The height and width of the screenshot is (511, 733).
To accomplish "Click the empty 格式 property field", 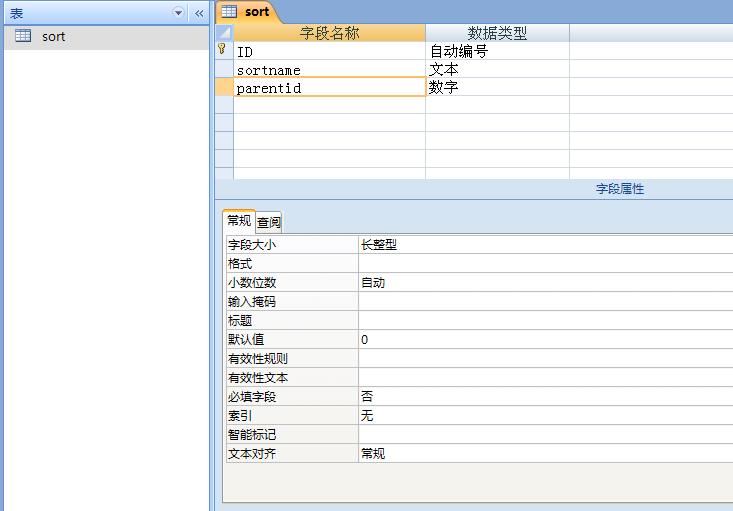I will click(x=546, y=264).
